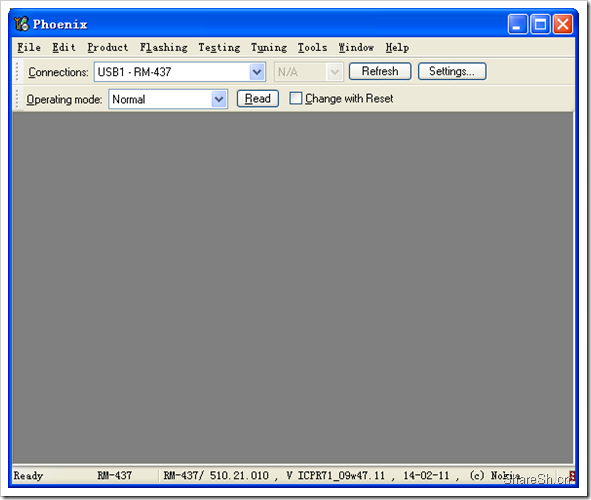Click the Operating mode: label
591x500 pixels.
coord(64,99)
